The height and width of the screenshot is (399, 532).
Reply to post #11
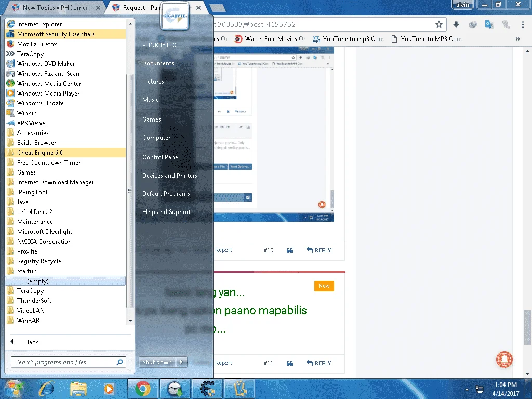[319, 363]
